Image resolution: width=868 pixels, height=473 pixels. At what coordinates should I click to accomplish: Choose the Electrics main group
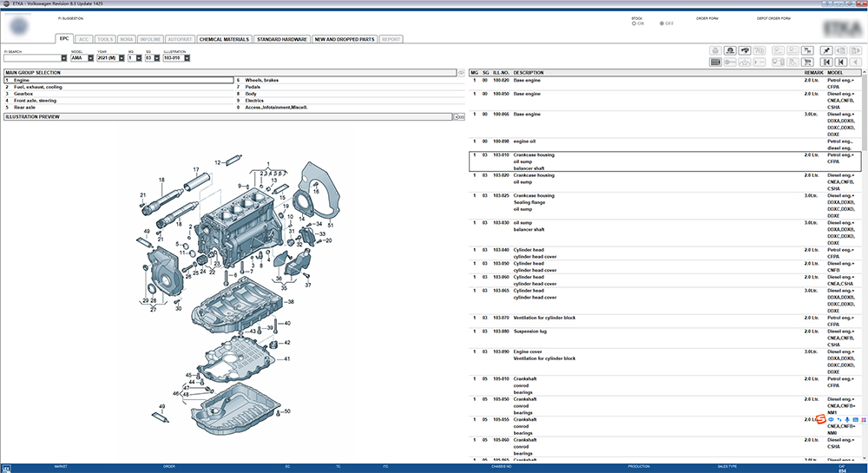click(x=253, y=101)
